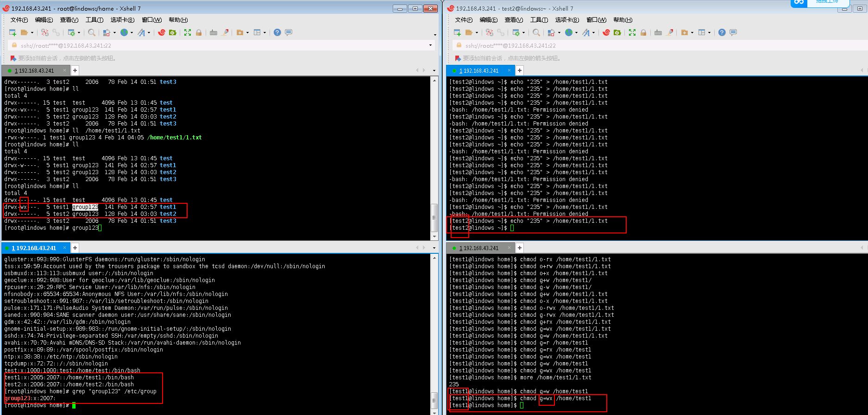Click the Find magnifier in right test2 window
The image size is (868, 415).
point(536,32)
